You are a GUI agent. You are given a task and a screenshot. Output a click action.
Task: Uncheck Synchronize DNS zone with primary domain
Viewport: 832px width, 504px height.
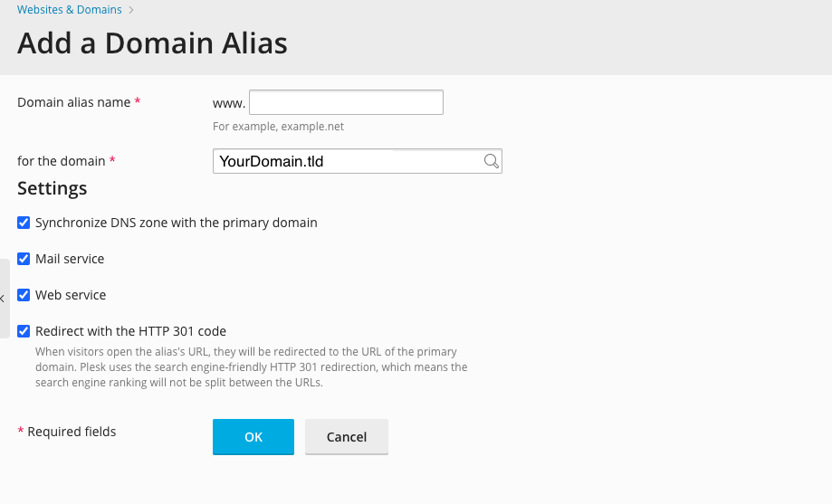pyautogui.click(x=24, y=223)
